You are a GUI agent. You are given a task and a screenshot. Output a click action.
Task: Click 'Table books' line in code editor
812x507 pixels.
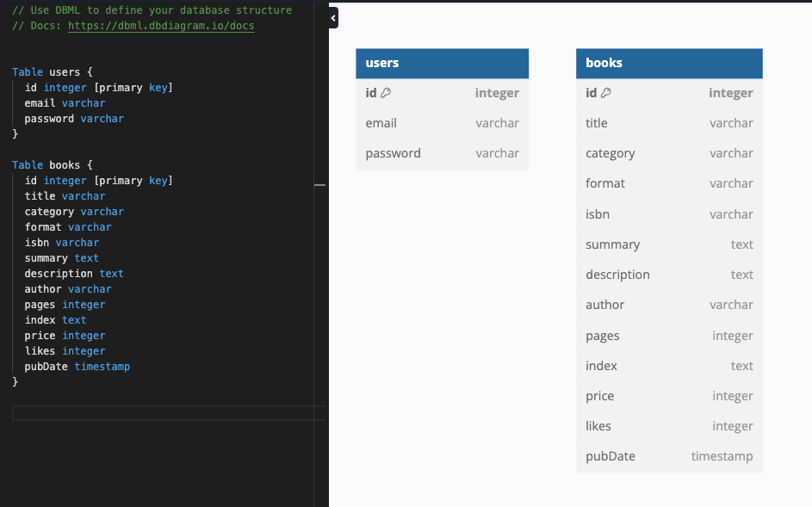point(53,165)
